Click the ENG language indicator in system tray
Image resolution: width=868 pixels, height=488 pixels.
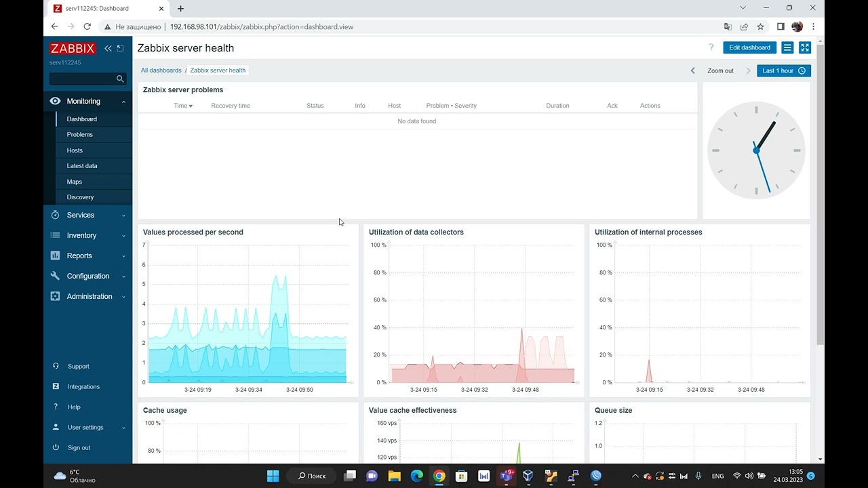[717, 476]
